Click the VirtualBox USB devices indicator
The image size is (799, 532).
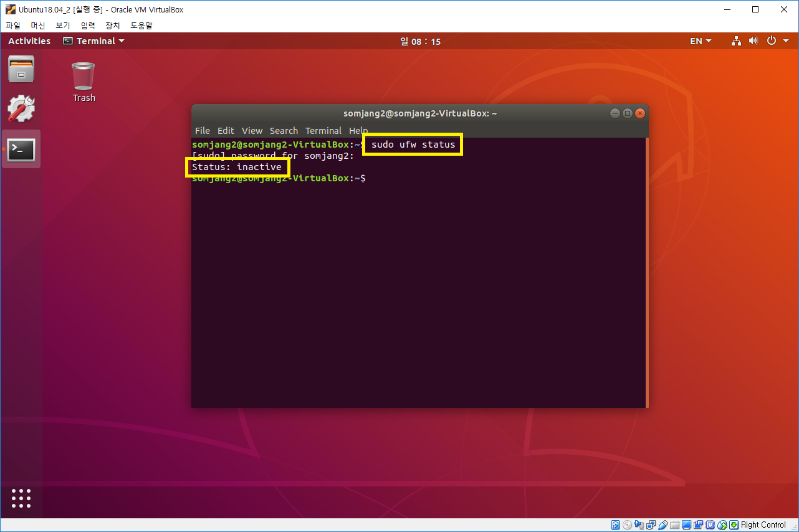663,525
